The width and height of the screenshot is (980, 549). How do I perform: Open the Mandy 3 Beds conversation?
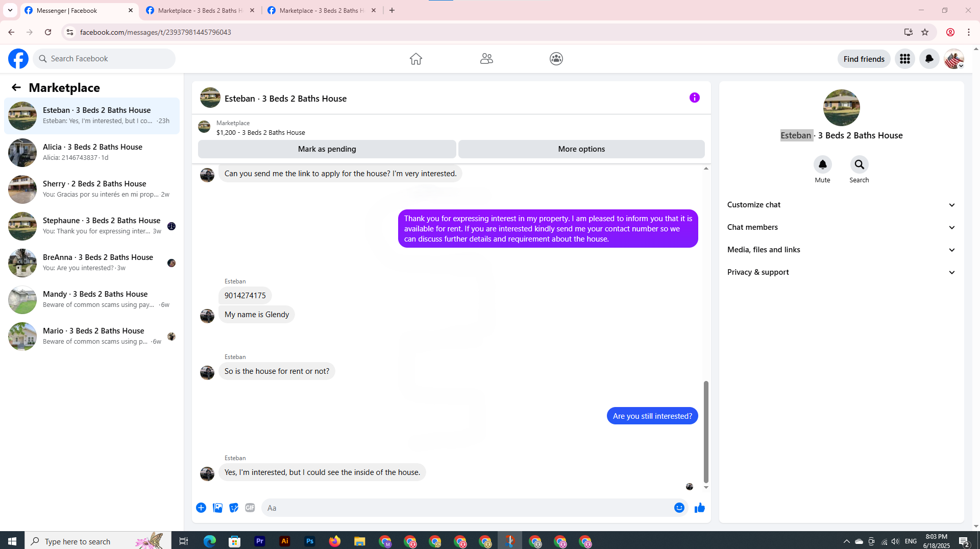(92, 300)
